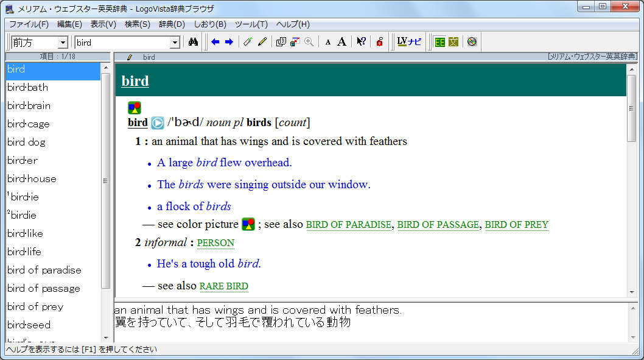Go forward with the blue right arrow
Image resolution: width=644 pixels, height=360 pixels.
[x=229, y=42]
